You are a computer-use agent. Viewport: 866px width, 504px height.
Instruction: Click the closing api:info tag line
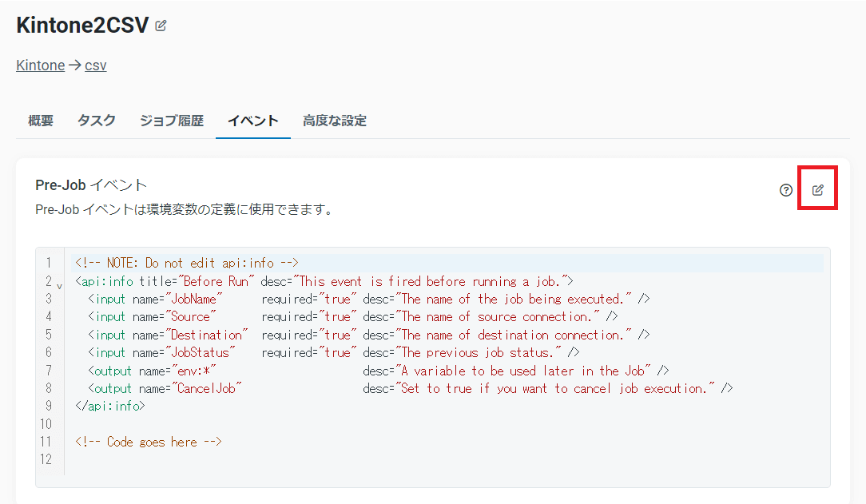pyautogui.click(x=110, y=406)
